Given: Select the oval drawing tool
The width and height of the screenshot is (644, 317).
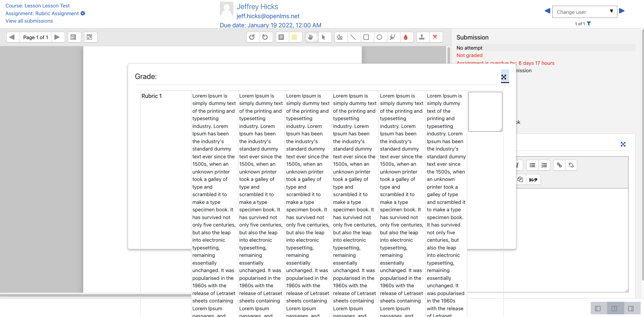Looking at the screenshot, I should tap(380, 37).
